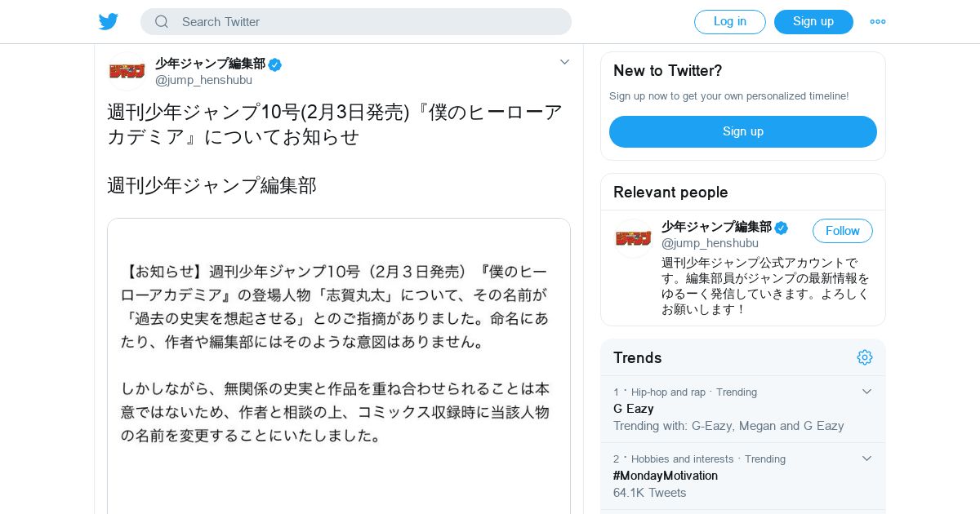Click the Twitter bird logo
Viewport: 980px width, 514px height.
109,22
